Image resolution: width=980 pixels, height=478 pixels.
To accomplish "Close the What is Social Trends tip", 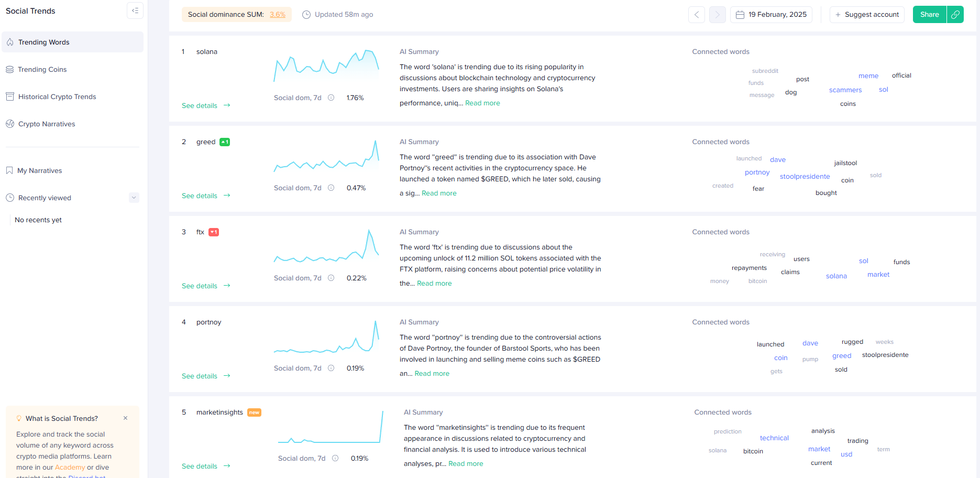I will (x=125, y=418).
